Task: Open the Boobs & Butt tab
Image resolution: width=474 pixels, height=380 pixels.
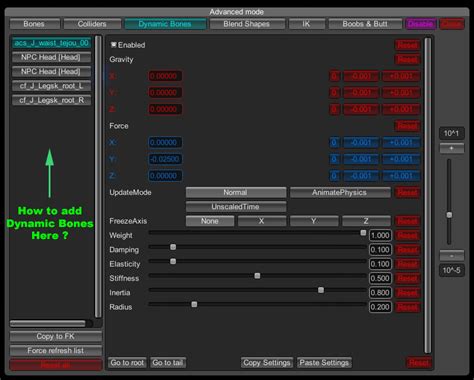Action: (x=365, y=24)
